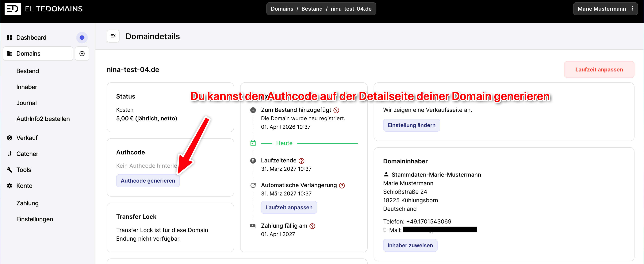
Task: Click the Verkauf dollar icon
Action: 10,138
